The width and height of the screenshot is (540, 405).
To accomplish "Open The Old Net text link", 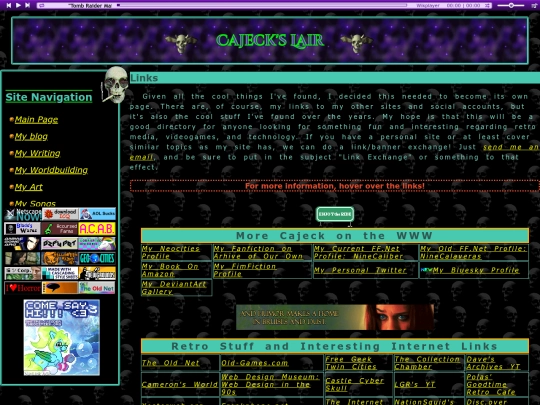I will pos(170,363).
